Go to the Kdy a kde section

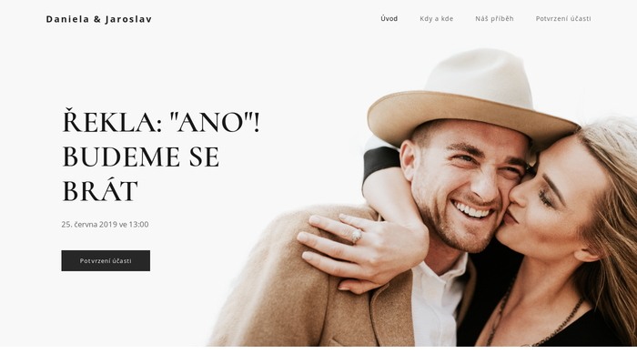[436, 19]
